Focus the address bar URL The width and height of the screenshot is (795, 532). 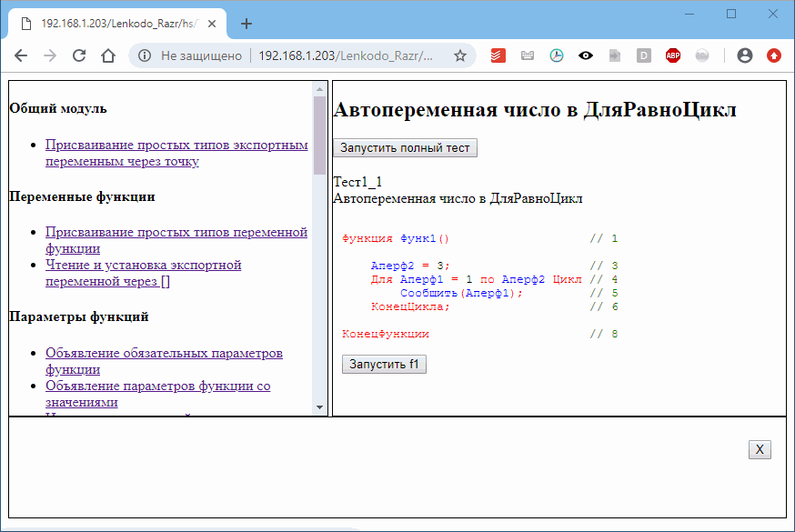[x=346, y=55]
